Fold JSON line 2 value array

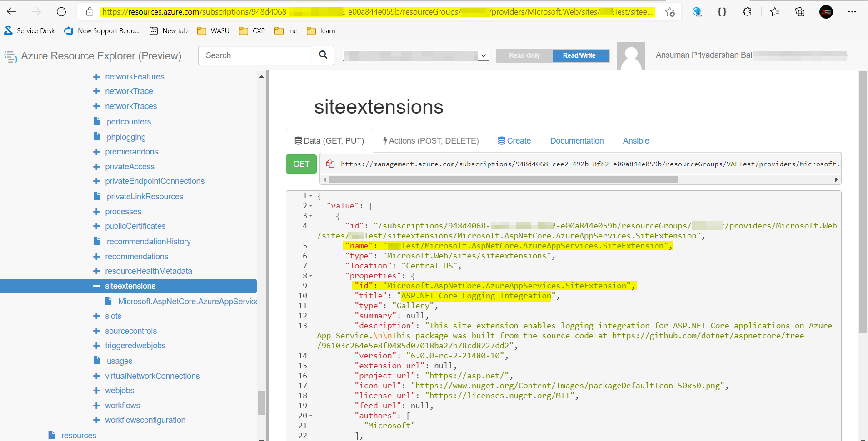pyautogui.click(x=311, y=206)
